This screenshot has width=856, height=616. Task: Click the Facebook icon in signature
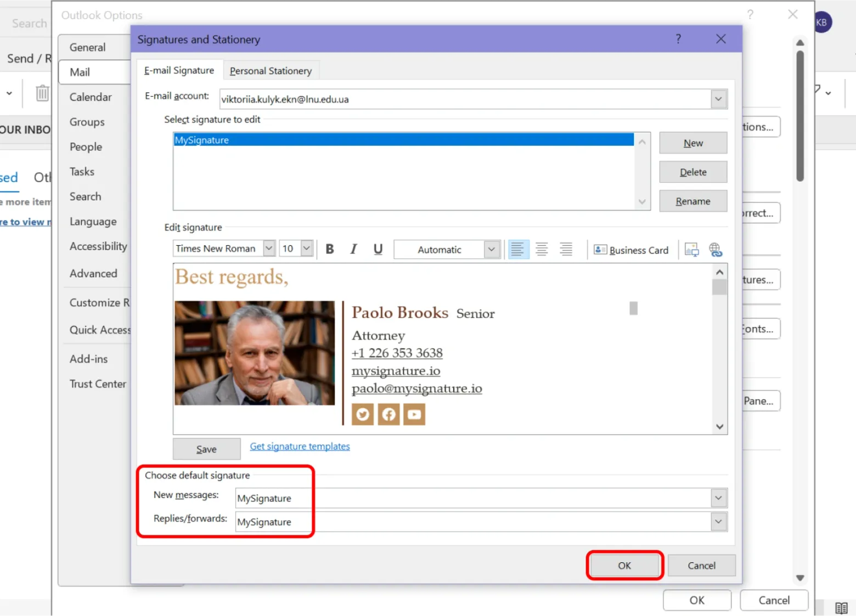[388, 414]
